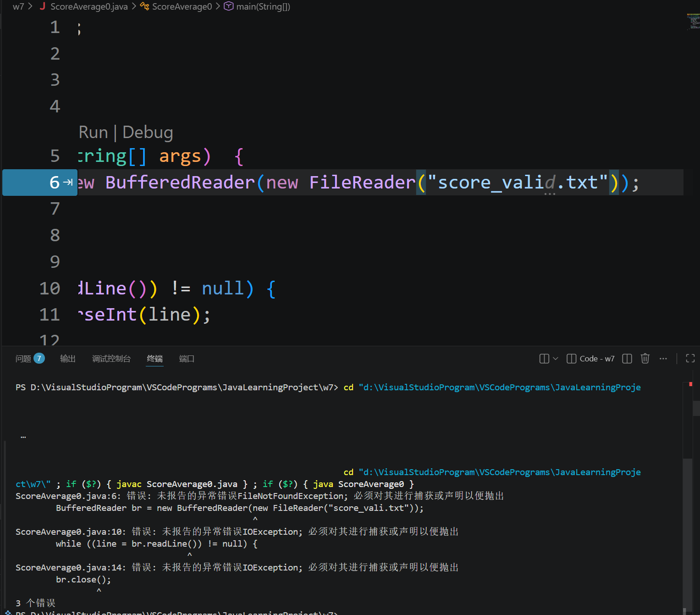Switch to the 输出 output tab
The image size is (700, 615).
pyautogui.click(x=68, y=359)
